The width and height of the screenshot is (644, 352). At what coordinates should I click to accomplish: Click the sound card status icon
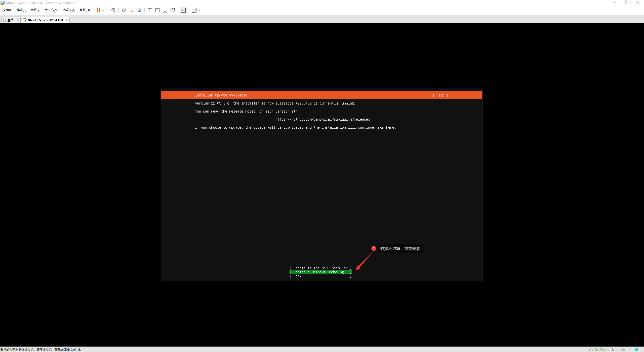pyautogui.click(x=612, y=349)
